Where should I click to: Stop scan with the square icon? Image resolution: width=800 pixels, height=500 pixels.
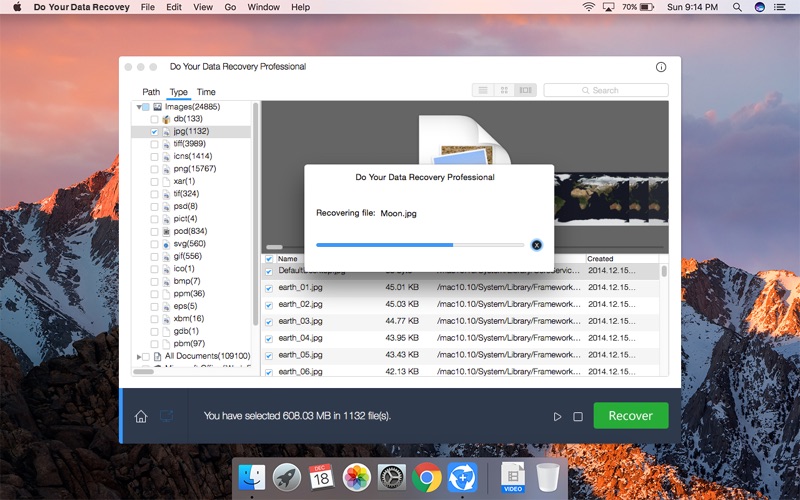[578, 417]
